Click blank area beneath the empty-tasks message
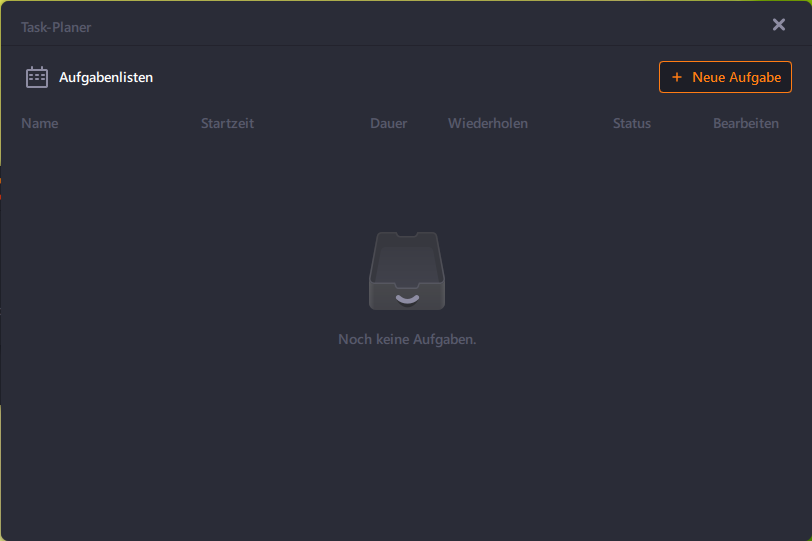 point(407,440)
